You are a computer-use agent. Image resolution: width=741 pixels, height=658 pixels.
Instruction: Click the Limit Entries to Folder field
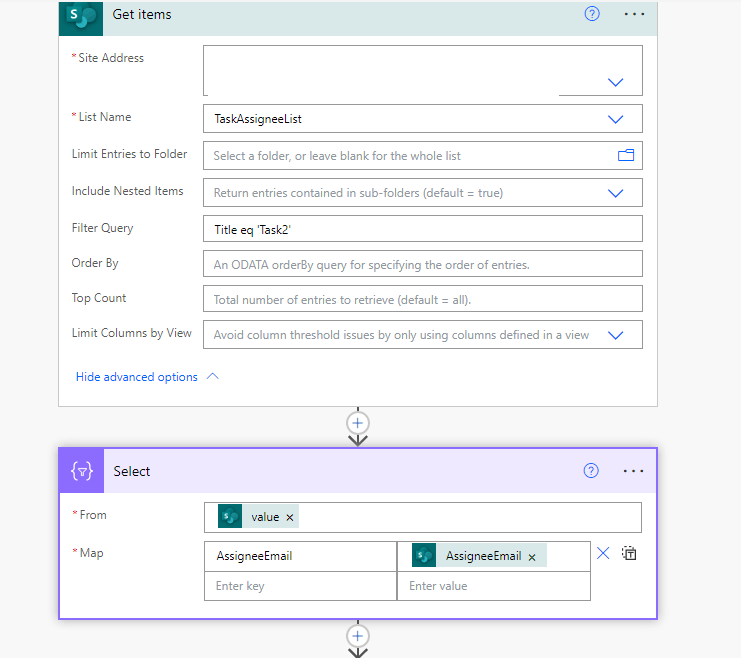tap(422, 156)
